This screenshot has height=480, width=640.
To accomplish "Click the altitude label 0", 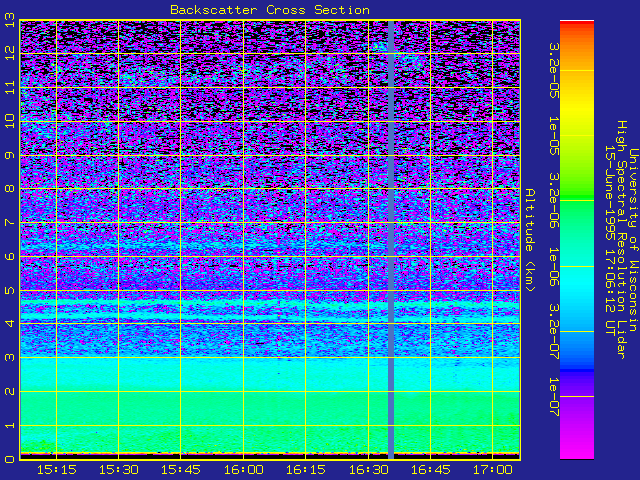I will [10, 459].
